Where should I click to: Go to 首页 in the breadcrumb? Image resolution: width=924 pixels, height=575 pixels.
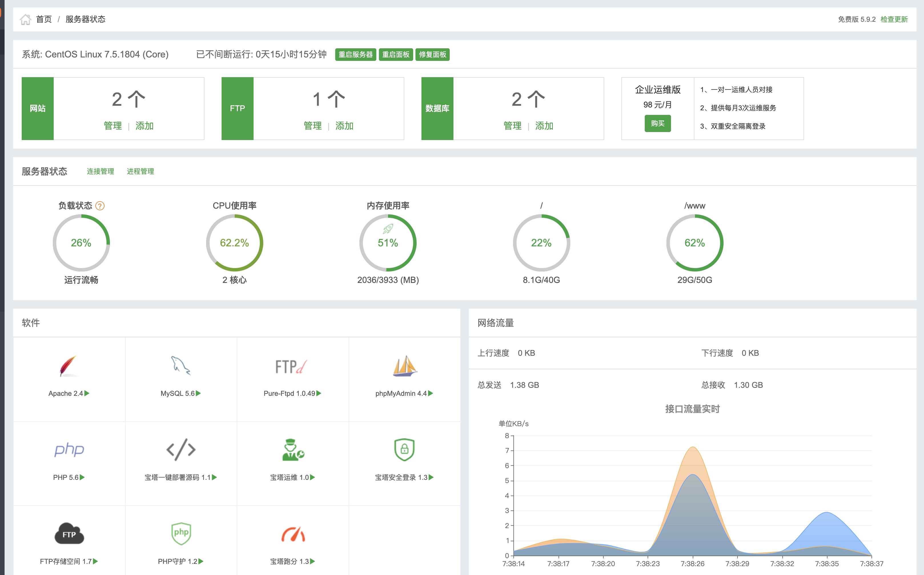point(44,19)
